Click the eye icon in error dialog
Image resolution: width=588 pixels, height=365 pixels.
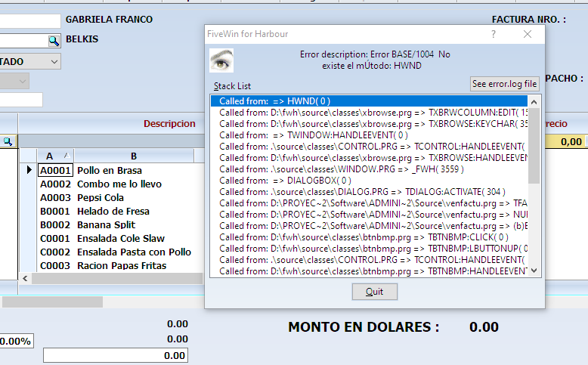(x=221, y=60)
